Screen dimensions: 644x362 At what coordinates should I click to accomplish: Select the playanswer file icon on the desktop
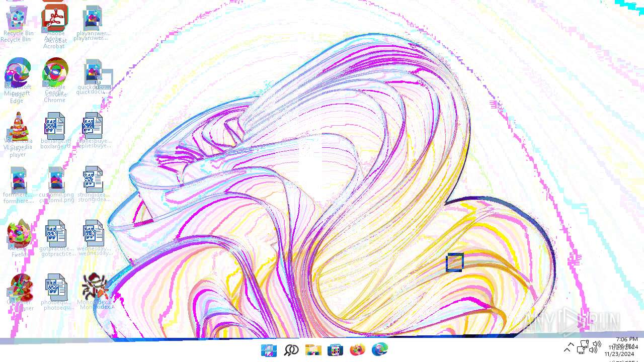[92, 23]
